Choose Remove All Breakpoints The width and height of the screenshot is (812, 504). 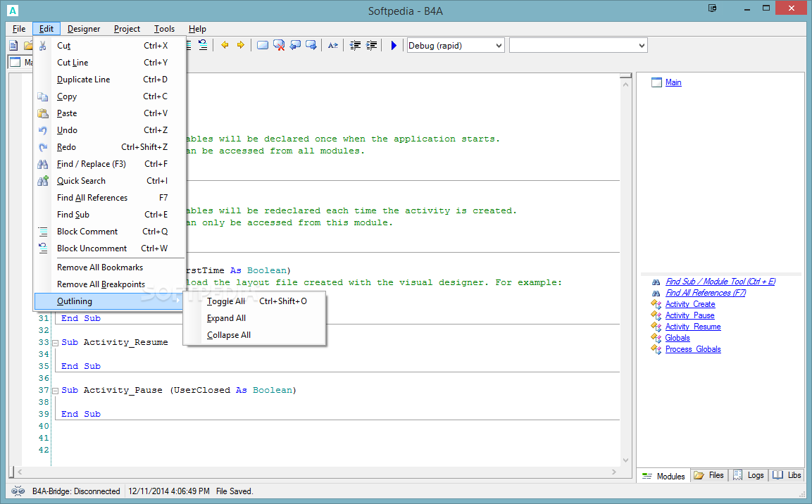[x=109, y=284]
